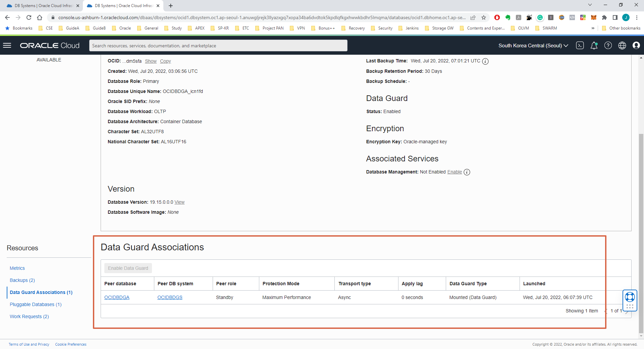This screenshot has height=349, width=644.
Task: Copy the OCID value
Action: click(165, 61)
